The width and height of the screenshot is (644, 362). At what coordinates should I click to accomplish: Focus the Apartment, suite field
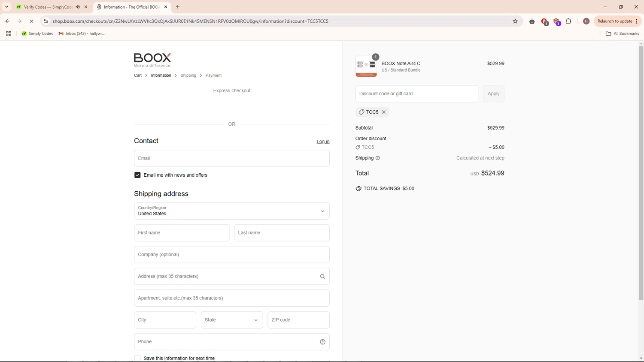point(232,298)
